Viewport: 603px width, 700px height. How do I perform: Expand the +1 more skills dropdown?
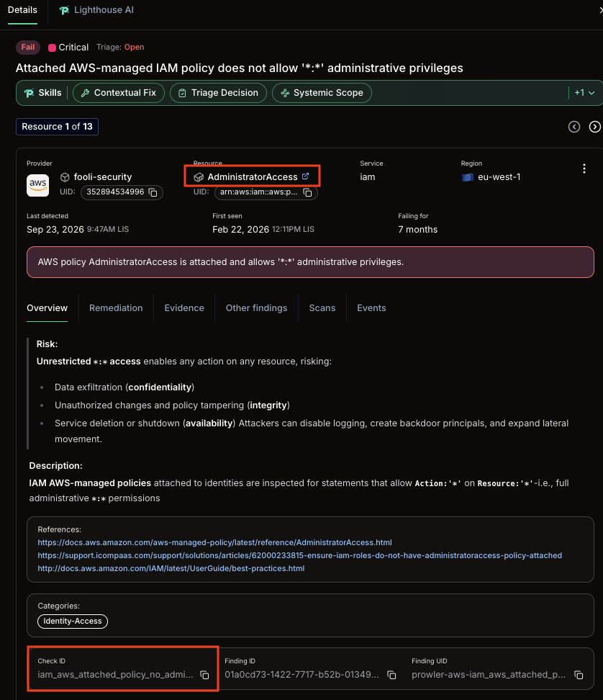click(585, 93)
